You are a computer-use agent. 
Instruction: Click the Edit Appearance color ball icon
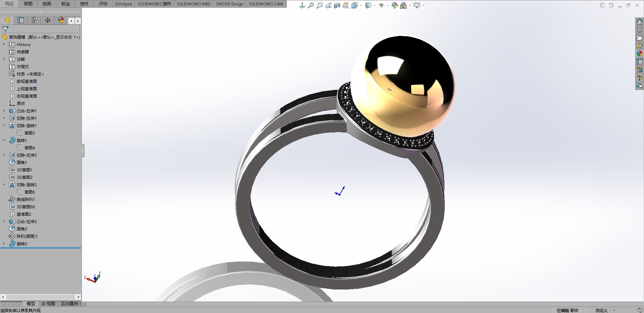click(395, 5)
